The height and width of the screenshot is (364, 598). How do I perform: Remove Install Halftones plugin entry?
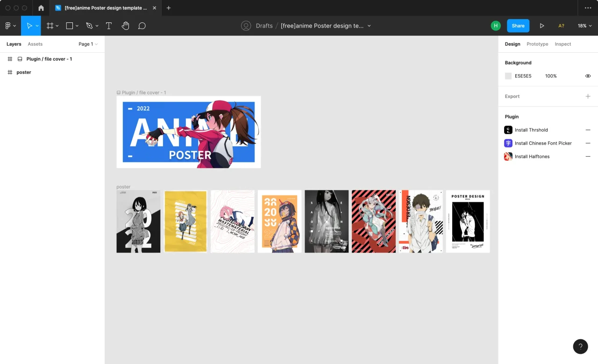pyautogui.click(x=588, y=156)
